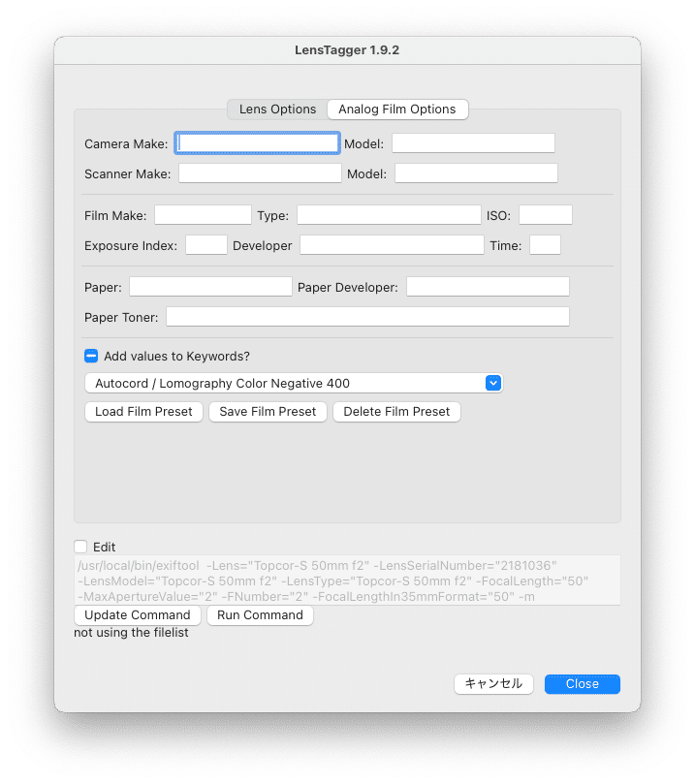
Task: Open the film preset dropdown
Action: (293, 382)
